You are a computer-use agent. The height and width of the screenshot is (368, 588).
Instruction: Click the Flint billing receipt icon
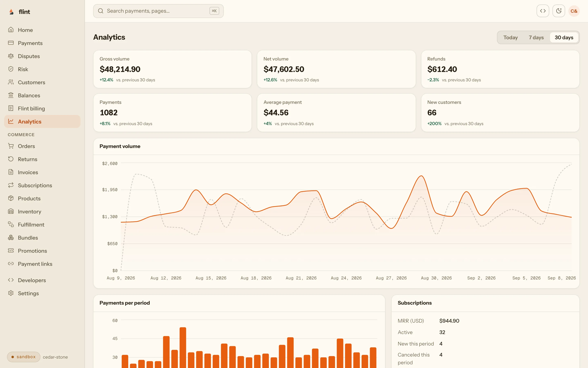(11, 108)
